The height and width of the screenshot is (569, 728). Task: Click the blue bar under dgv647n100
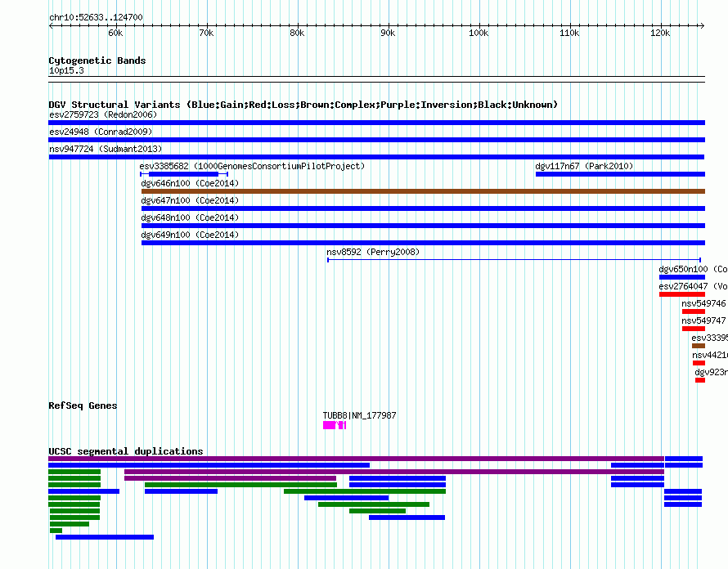pyautogui.click(x=424, y=208)
